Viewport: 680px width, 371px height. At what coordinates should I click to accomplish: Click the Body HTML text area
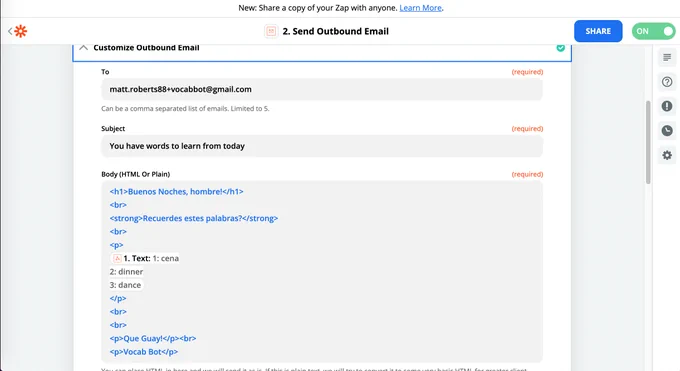pos(322,272)
